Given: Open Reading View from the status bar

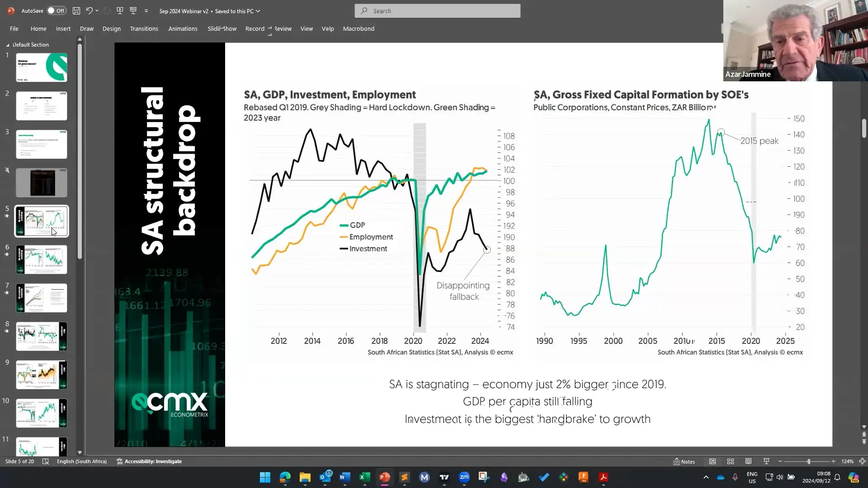Looking at the screenshot, I should click(748, 461).
